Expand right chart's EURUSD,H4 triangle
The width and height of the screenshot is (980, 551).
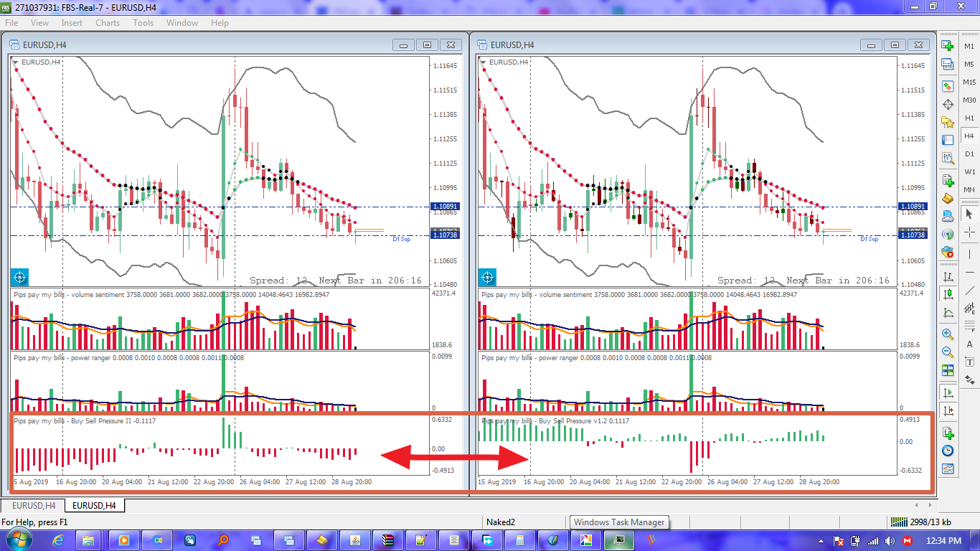(484, 62)
